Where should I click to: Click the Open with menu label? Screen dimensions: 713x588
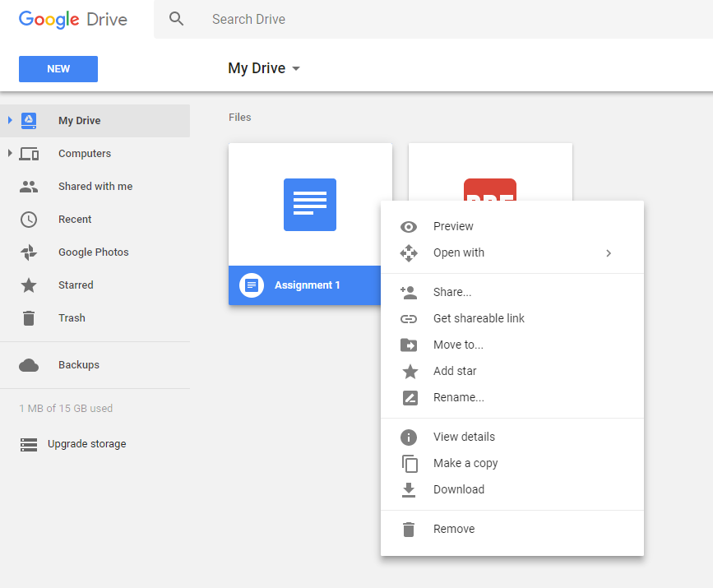tap(459, 252)
